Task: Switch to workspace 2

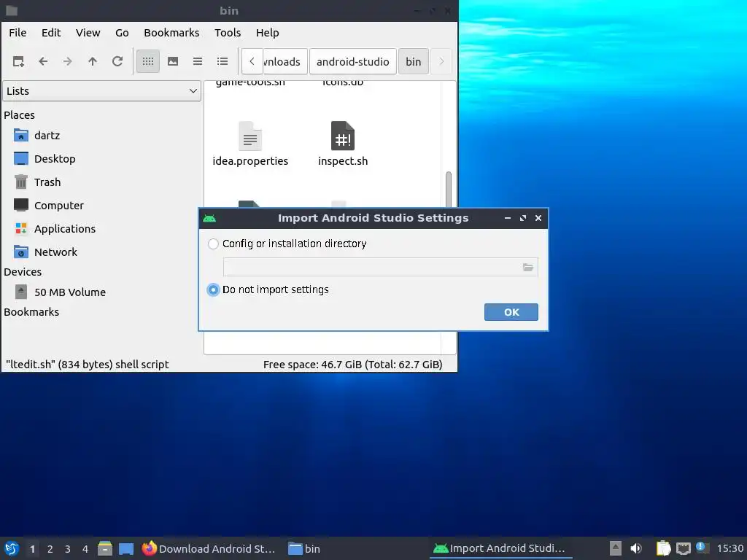Action: pyautogui.click(x=50, y=549)
